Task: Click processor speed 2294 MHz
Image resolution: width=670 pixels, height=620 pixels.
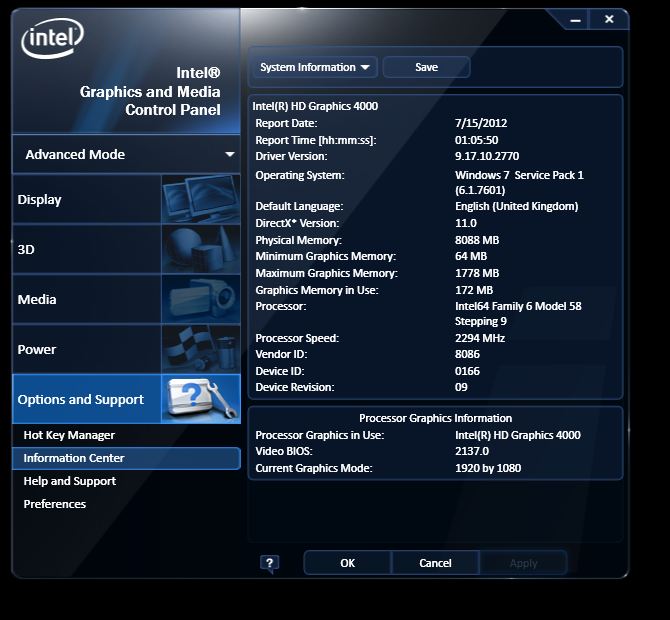Action: 480,338
